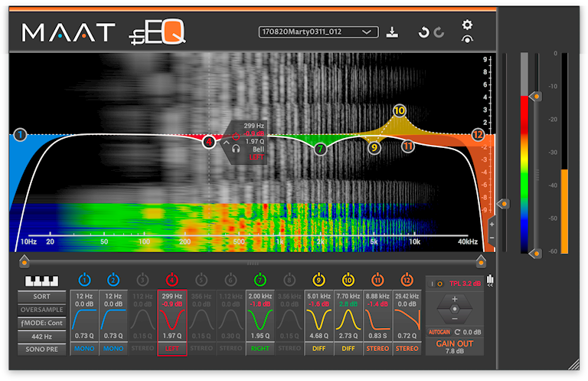The height and width of the screenshot is (381, 588).
Task: Enable the inactive band 3 power button
Action: click(144, 281)
